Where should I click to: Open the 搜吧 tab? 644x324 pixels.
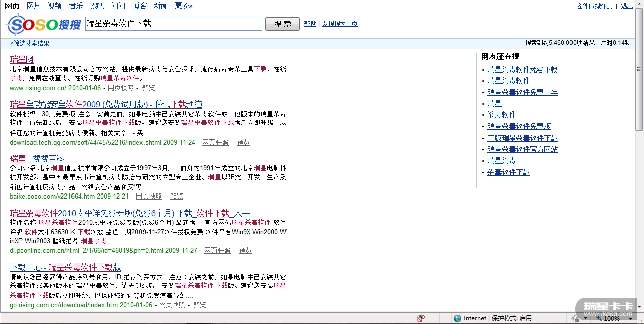[x=97, y=6]
